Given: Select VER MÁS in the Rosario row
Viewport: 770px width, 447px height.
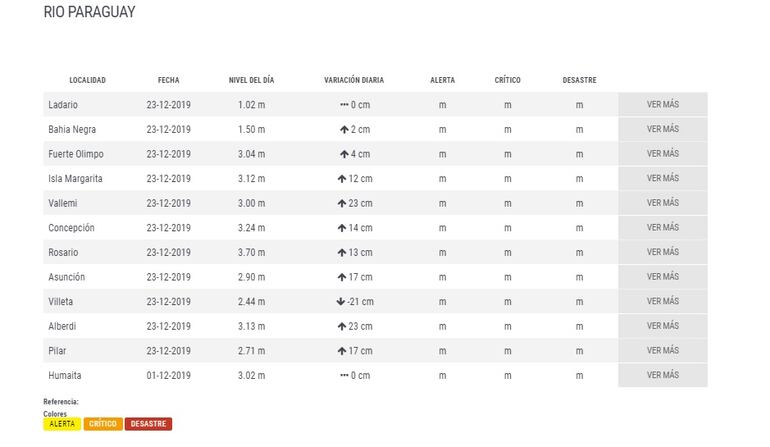Looking at the screenshot, I should coord(662,252).
